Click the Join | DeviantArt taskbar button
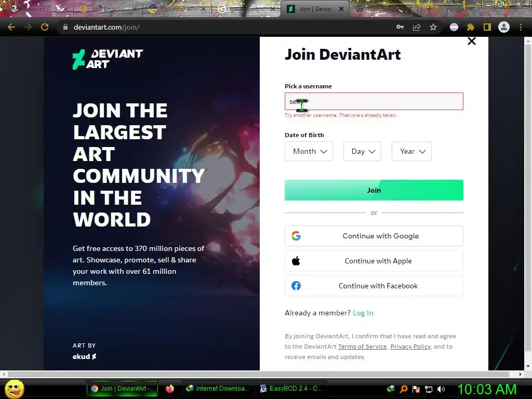The image size is (532, 399). 122,389
